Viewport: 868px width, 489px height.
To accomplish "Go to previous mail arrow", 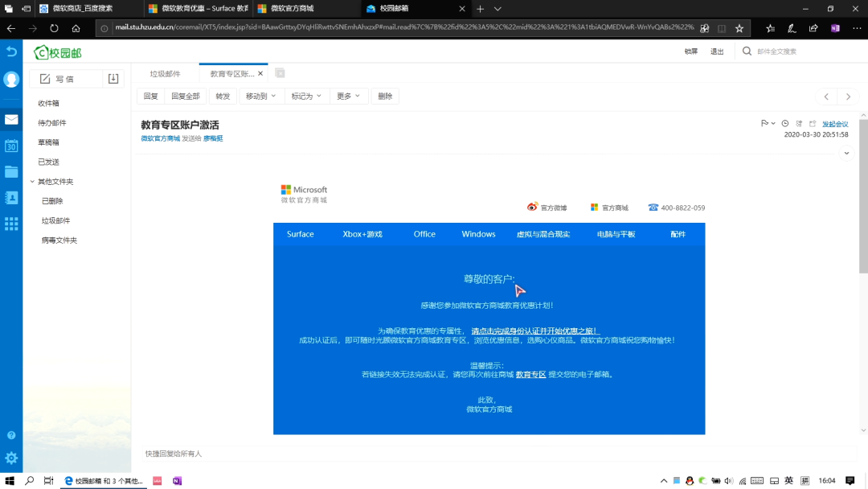I will coord(826,97).
